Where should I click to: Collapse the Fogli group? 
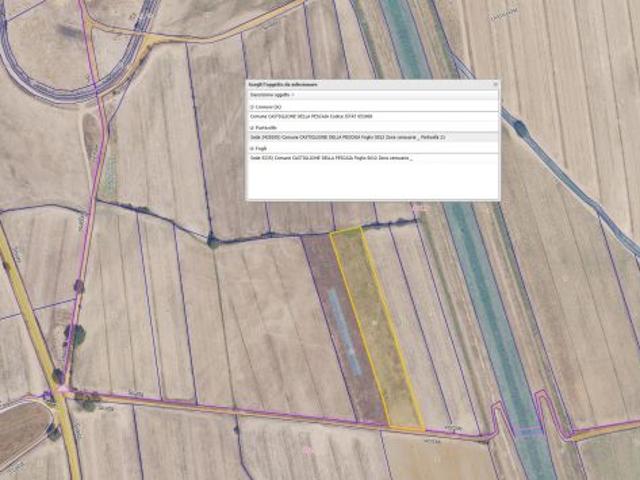click(252, 148)
